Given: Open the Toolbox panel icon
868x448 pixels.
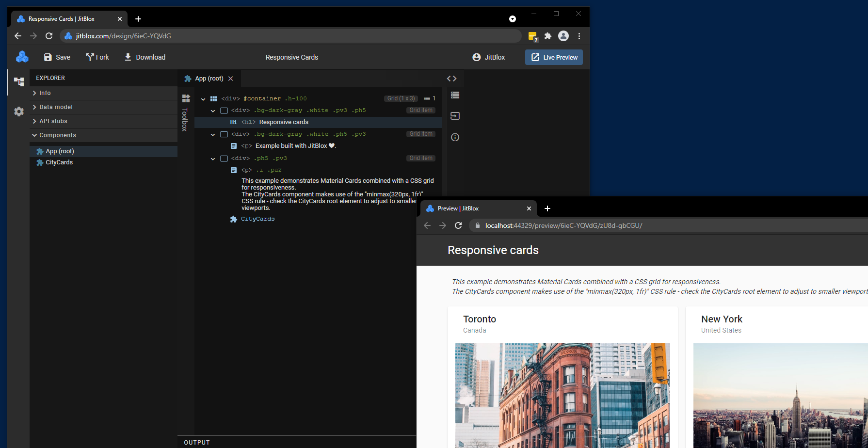Looking at the screenshot, I should click(186, 98).
